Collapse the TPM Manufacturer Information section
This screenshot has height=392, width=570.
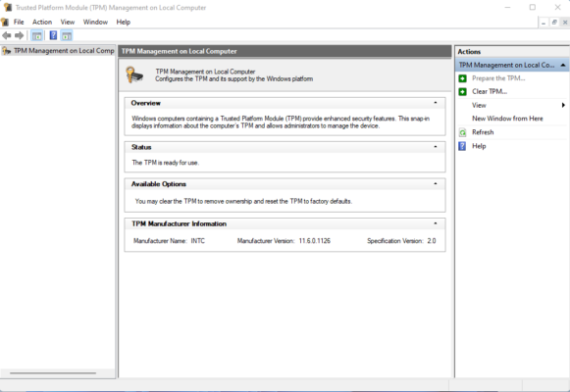(x=436, y=223)
